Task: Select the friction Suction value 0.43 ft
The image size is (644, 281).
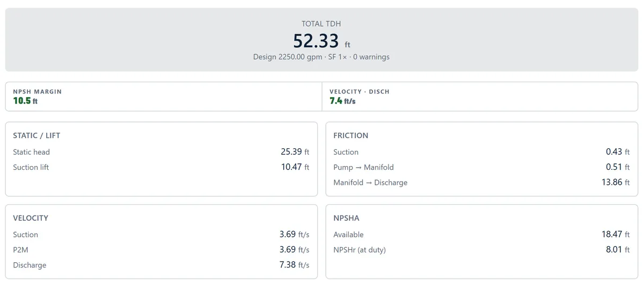Action: [618, 152]
